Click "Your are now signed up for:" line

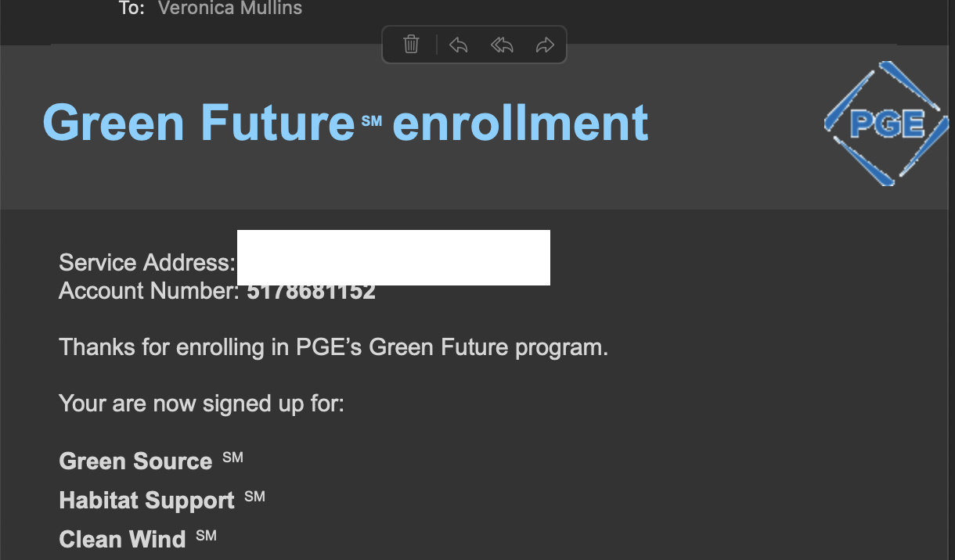coord(201,404)
